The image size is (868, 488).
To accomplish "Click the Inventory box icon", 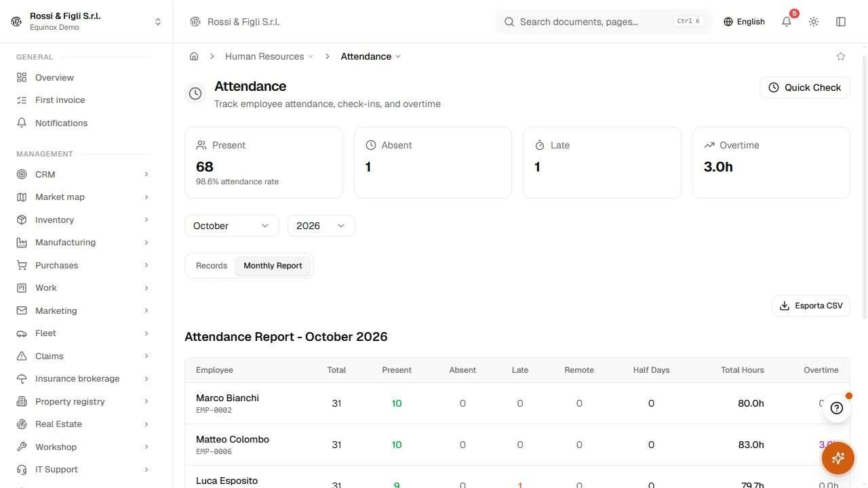I will (22, 220).
